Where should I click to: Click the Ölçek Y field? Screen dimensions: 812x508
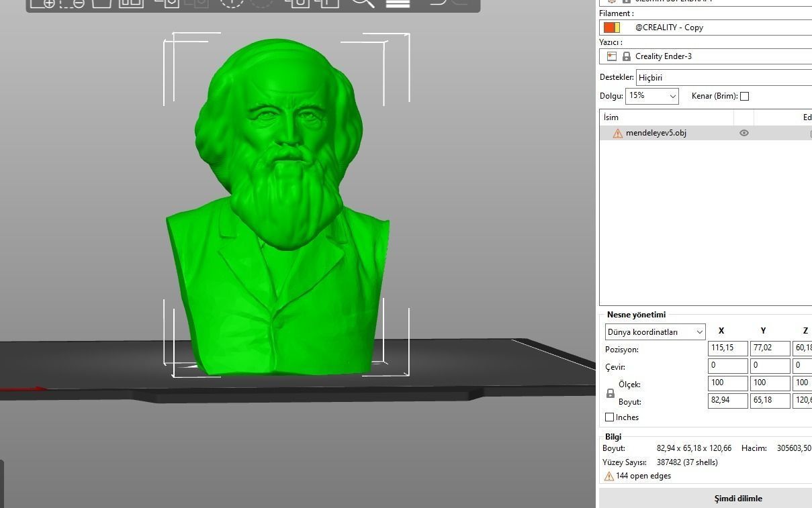click(x=770, y=383)
